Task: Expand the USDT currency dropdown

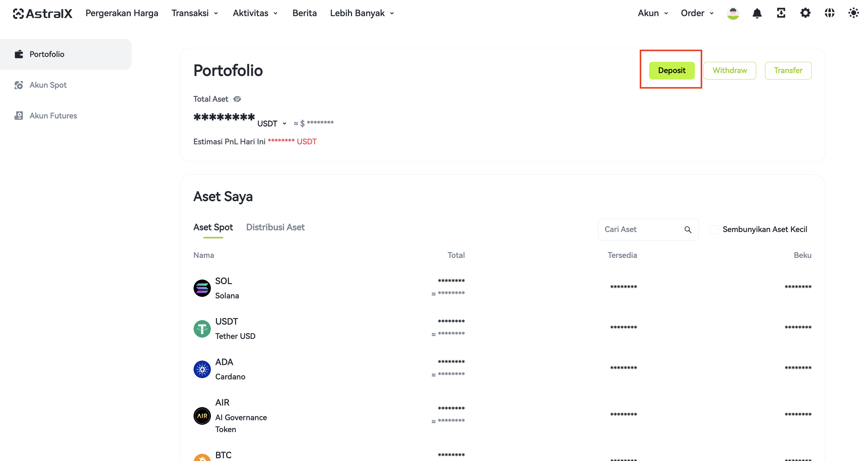Action: point(272,124)
